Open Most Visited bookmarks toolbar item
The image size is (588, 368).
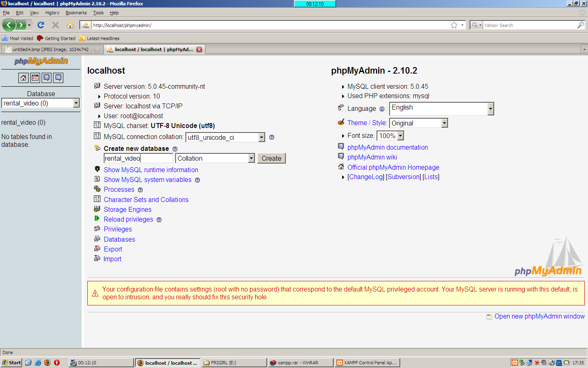[x=18, y=38]
